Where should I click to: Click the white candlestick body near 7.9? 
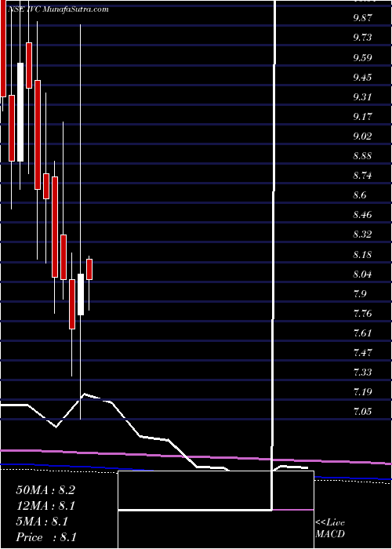[81, 294]
